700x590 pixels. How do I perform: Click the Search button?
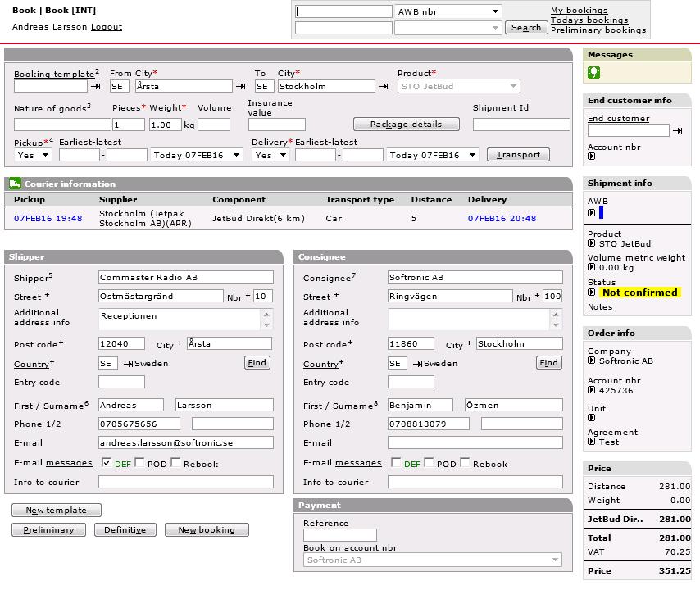pos(526,28)
